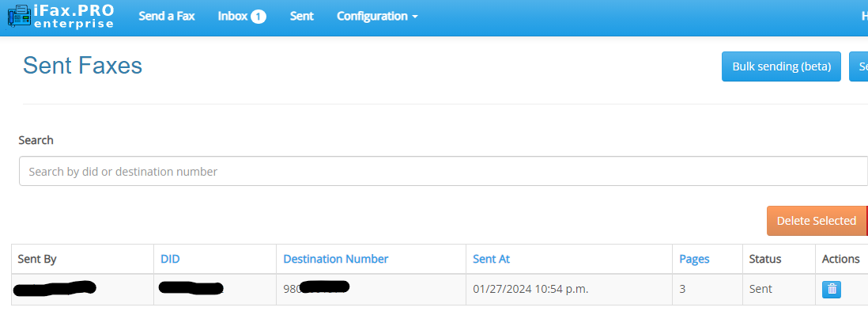Click the Sent Faxes page heading
The height and width of the screenshot is (315, 868).
tap(82, 66)
